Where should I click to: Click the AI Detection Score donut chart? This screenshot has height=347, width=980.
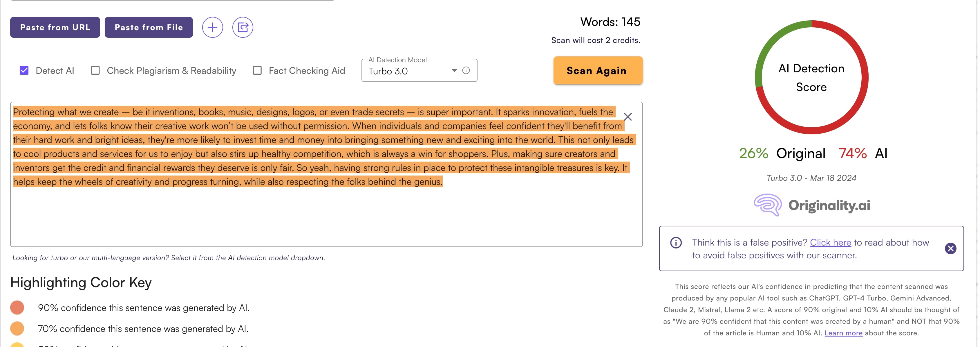click(811, 77)
